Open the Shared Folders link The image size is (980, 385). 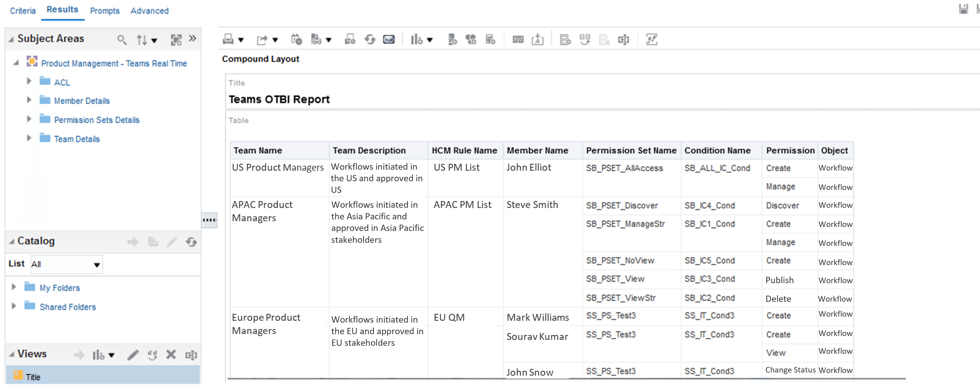point(68,307)
